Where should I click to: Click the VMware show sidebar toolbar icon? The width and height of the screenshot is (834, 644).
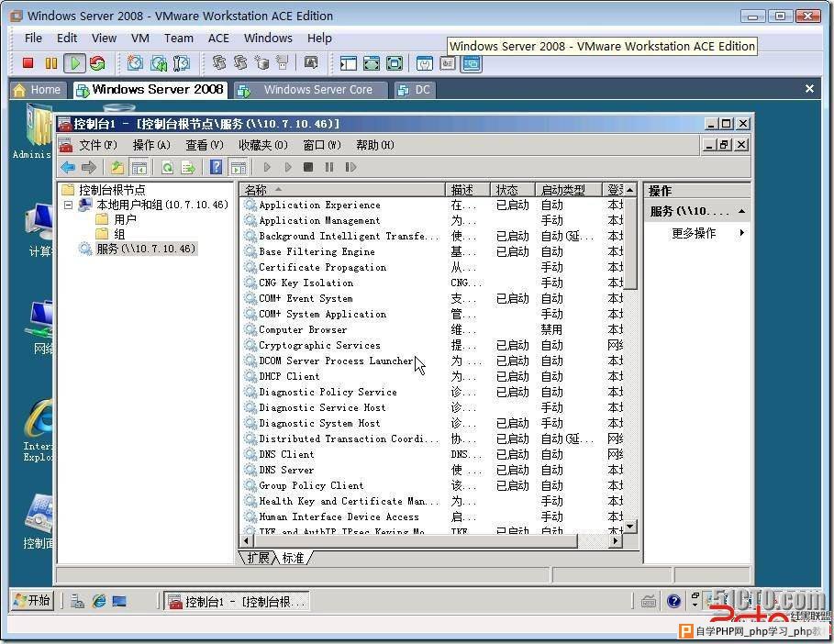coord(349,64)
